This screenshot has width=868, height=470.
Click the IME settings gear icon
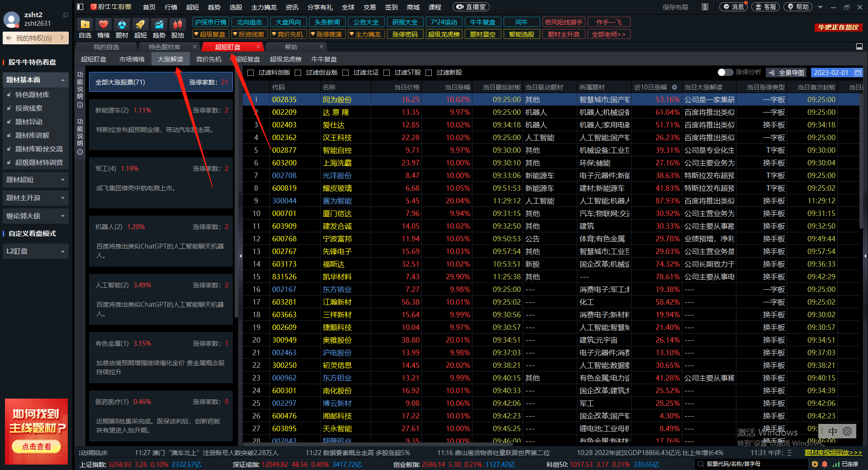tap(847, 431)
